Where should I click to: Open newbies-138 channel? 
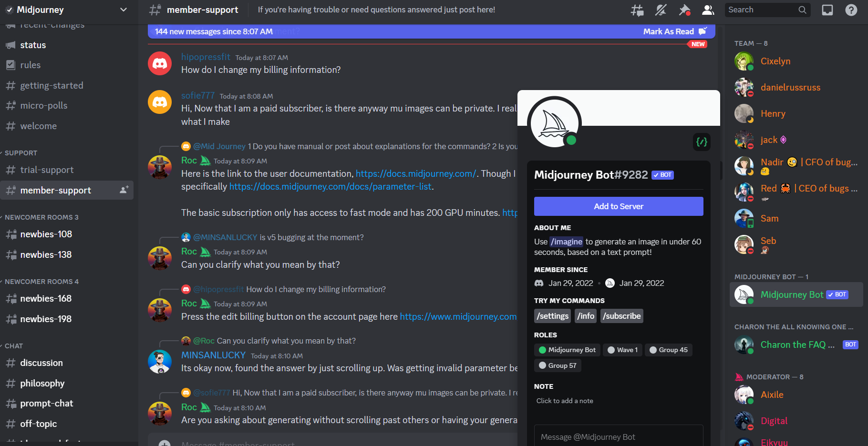pyautogui.click(x=67, y=255)
